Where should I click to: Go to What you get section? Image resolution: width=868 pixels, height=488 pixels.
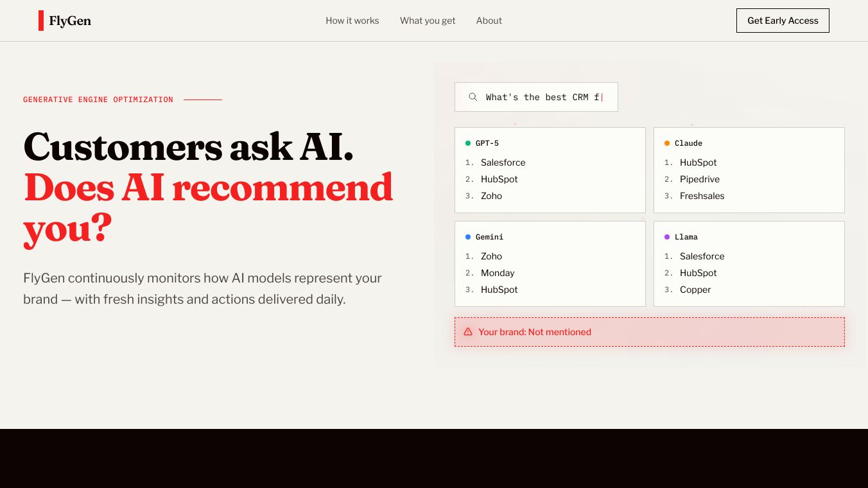tap(428, 21)
